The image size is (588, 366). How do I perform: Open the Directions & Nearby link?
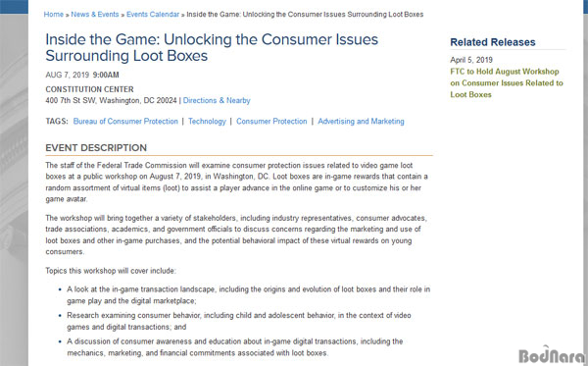217,101
